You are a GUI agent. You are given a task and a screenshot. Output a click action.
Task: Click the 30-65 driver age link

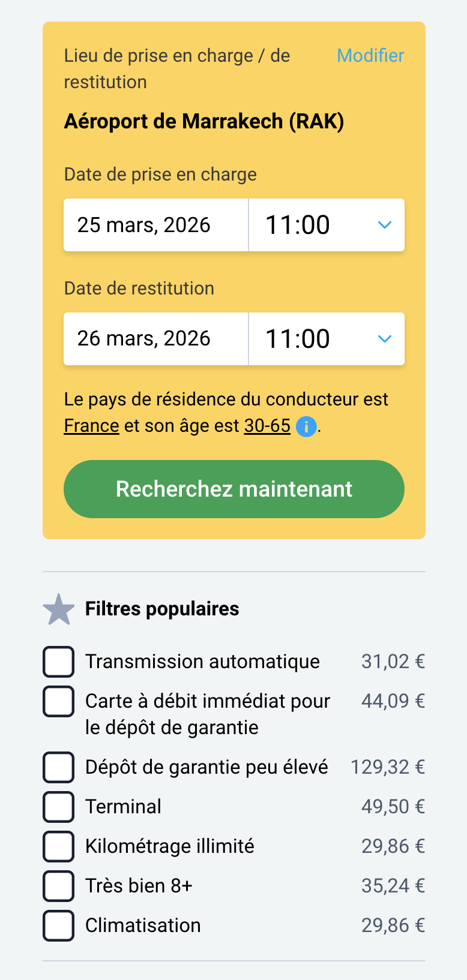click(x=267, y=426)
